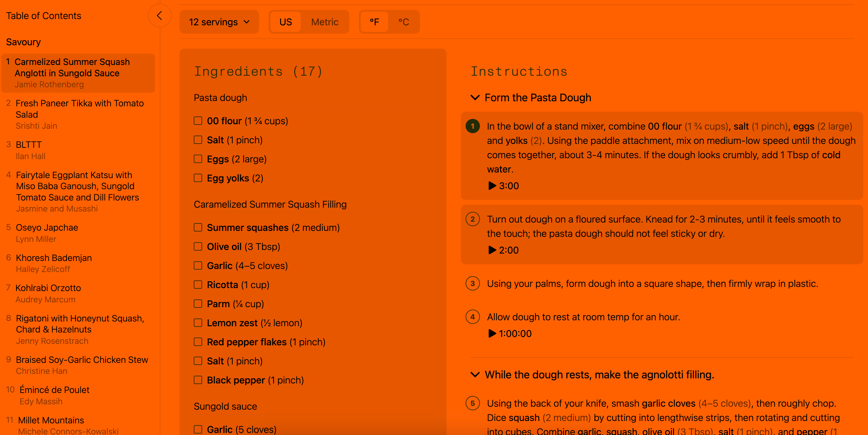
Task: Start the 2:00 kneading timer
Action: (492, 250)
